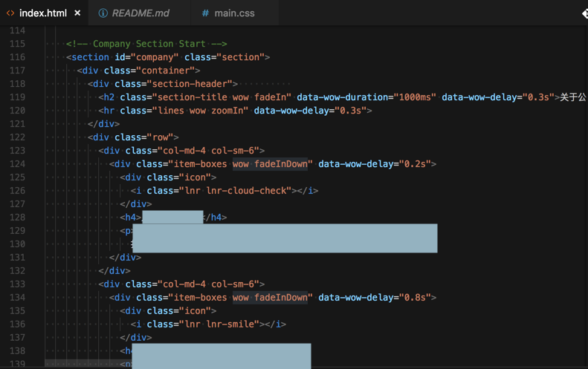This screenshot has height=369, width=588.
Task: Select line number 116 in gutter
Action: 17,57
